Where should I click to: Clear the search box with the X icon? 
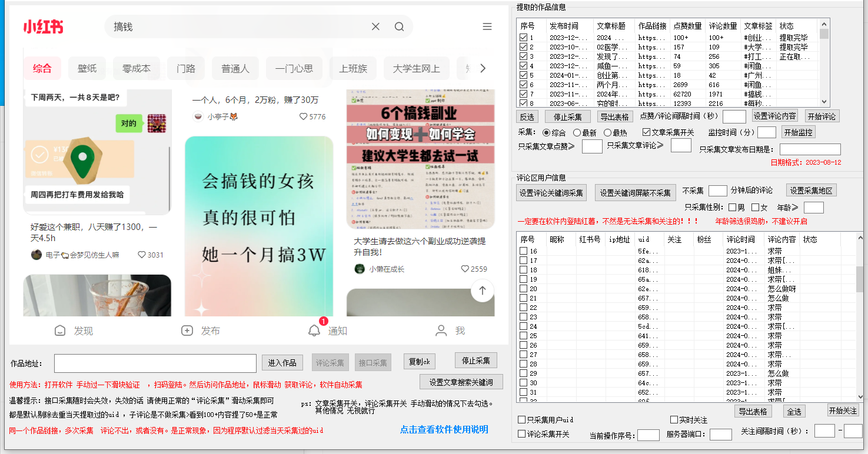[x=375, y=26]
